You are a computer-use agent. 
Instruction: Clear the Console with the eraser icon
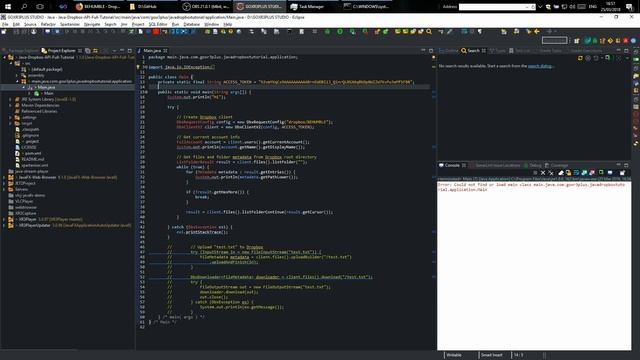(x=561, y=173)
